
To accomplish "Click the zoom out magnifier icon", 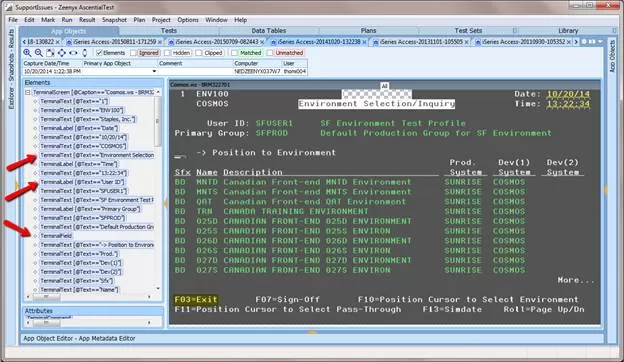I will (39, 53).
